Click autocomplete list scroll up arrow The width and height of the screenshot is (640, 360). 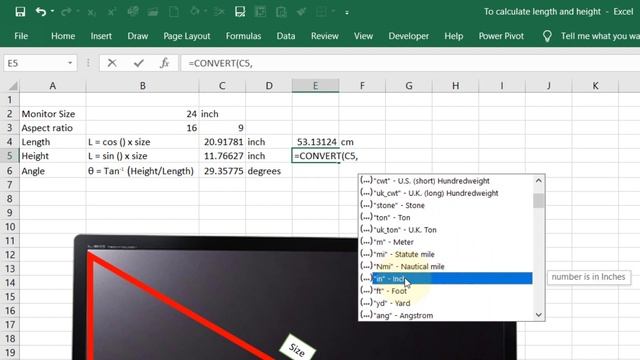(x=539, y=180)
